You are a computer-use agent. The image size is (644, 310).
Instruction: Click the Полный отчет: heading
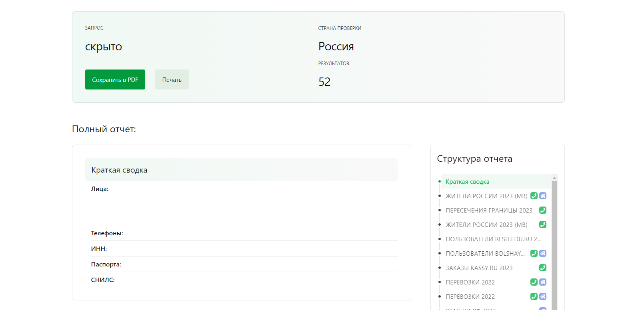(104, 129)
